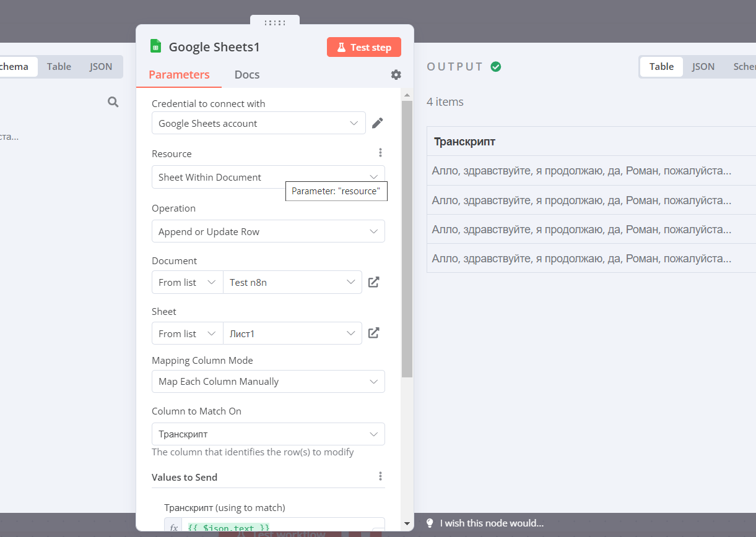
Task: Open Values to Send three-dot menu
Action: 380,476
